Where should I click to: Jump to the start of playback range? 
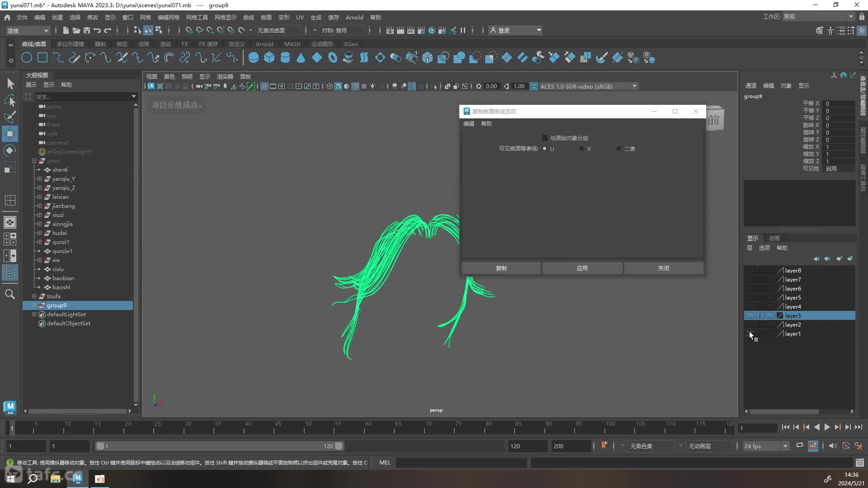[x=786, y=427]
